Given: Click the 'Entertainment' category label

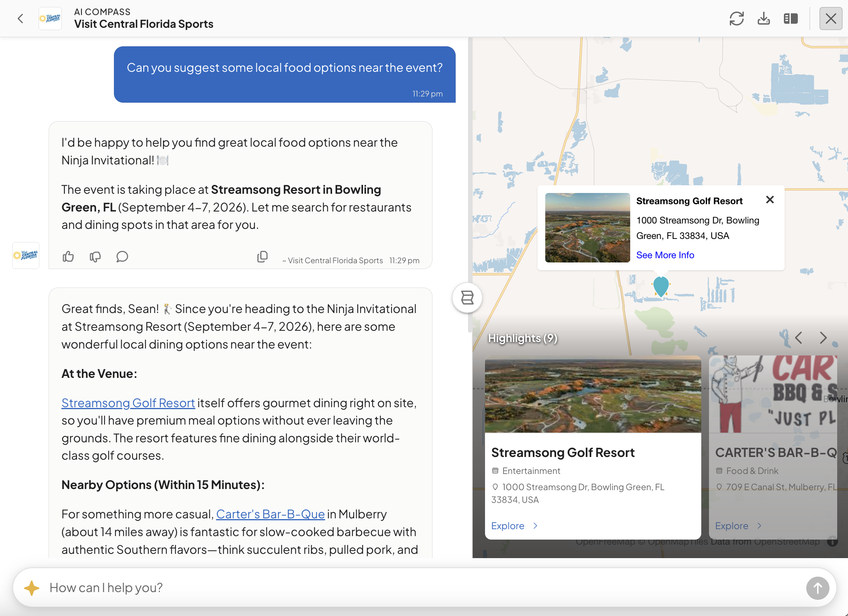Looking at the screenshot, I should 531,471.
